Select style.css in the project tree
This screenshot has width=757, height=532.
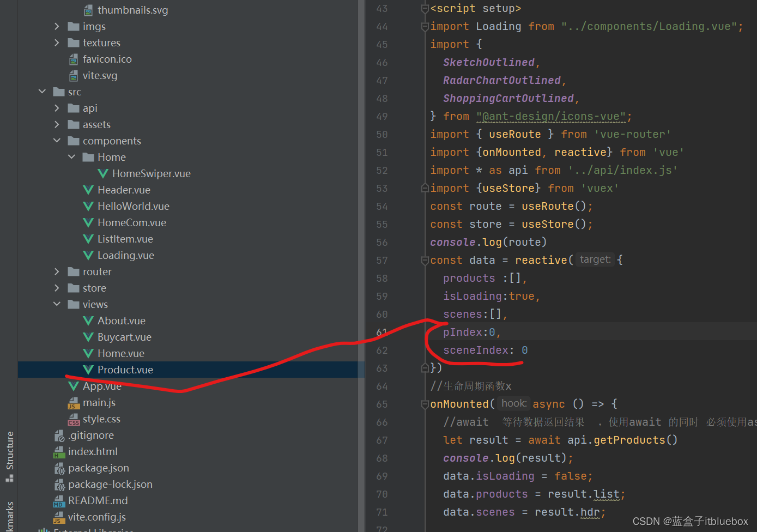(x=101, y=419)
